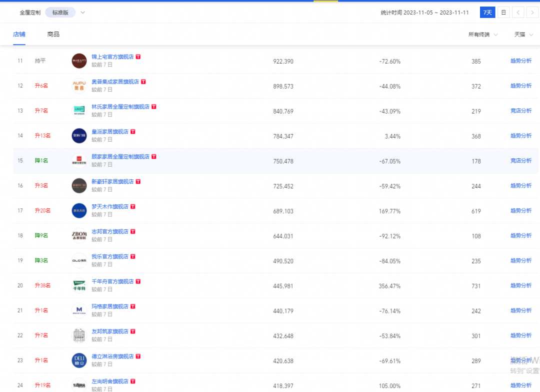Click the 德立淋浴房旗舰店 DELI logo
Screen dimensions: 540x392
click(x=79, y=360)
